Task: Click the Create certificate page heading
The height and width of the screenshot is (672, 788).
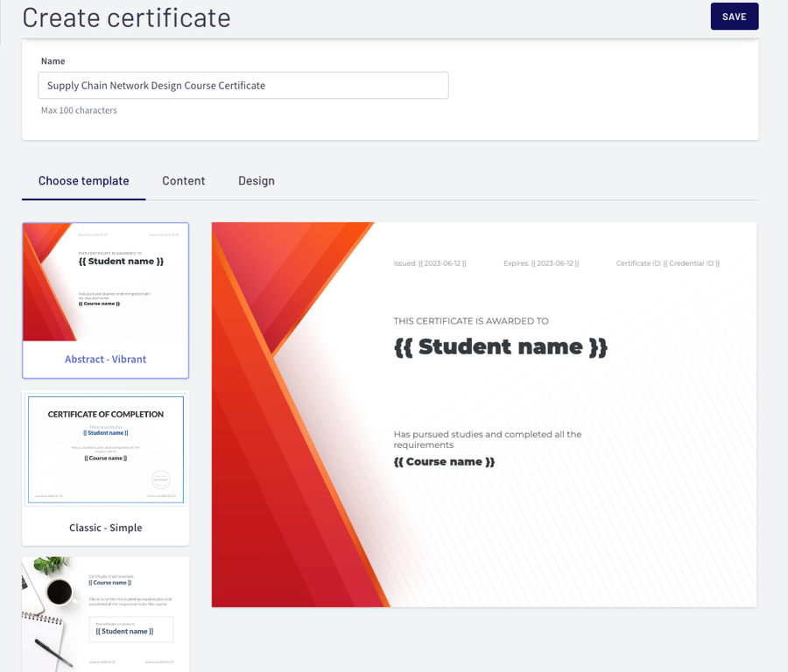Action: [x=126, y=17]
